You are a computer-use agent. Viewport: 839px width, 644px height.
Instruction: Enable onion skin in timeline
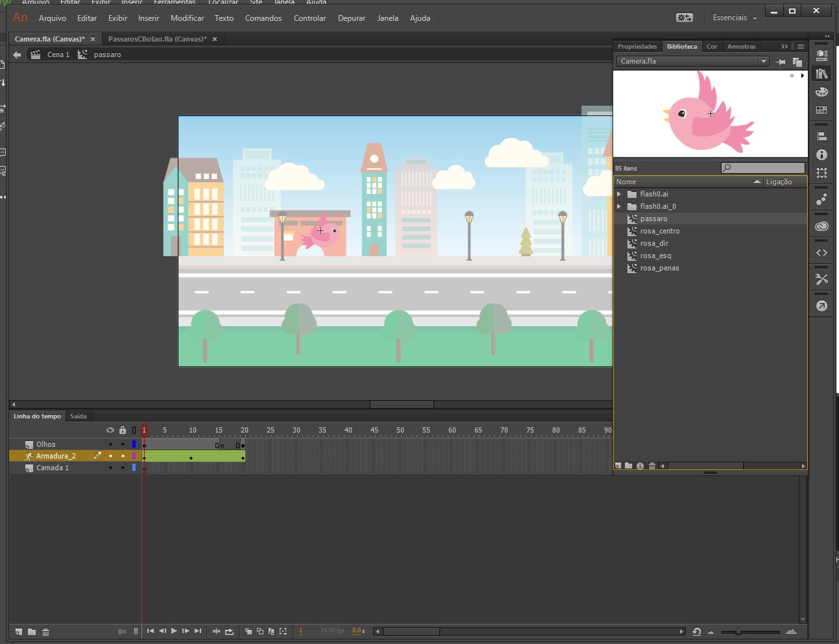[x=248, y=631]
